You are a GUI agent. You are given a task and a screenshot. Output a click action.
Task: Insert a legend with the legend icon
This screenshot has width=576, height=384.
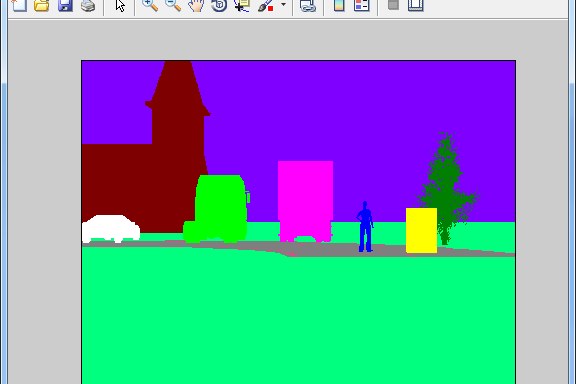tap(361, 5)
